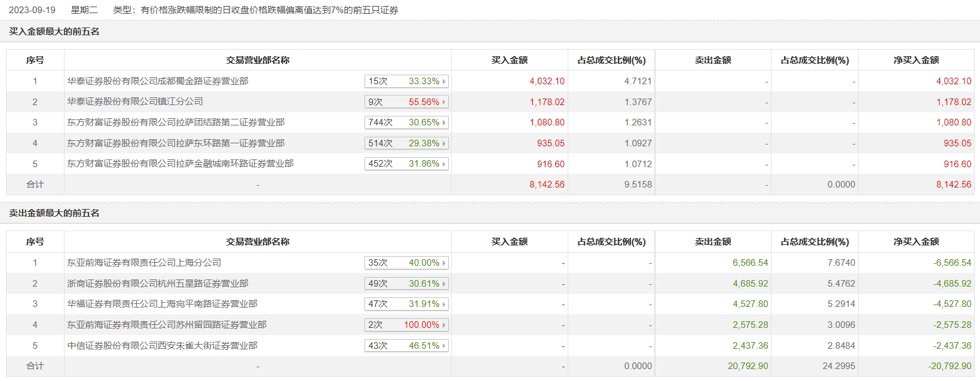Click 浙商证券杭州五星路证券营业部 link

pos(158,284)
